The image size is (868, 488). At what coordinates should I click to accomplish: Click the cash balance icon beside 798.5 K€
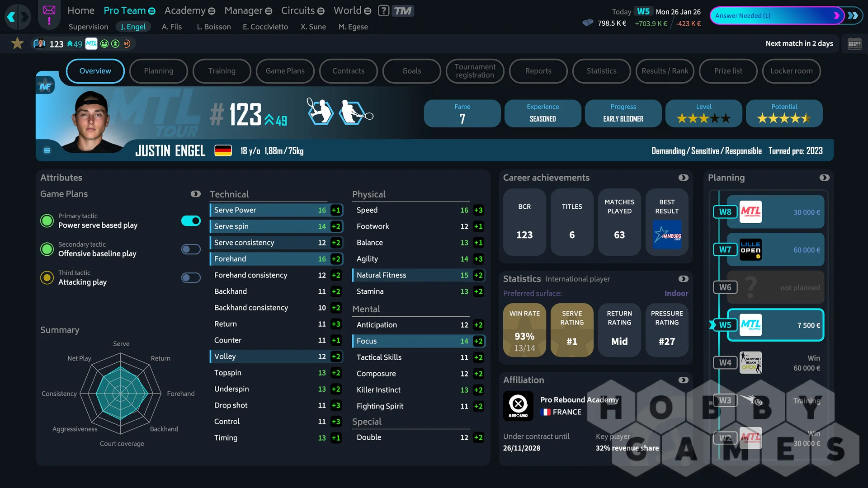[588, 23]
